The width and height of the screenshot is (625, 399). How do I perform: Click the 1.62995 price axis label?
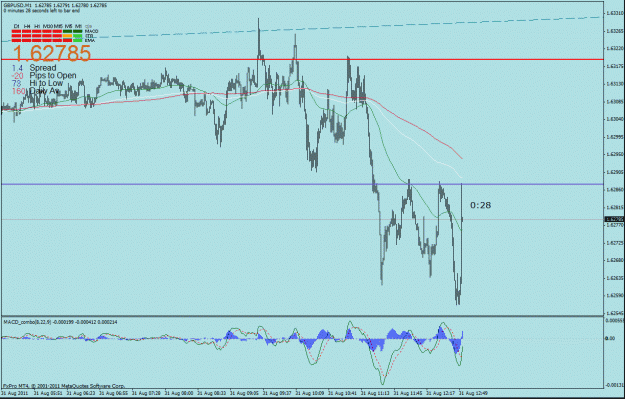(615, 137)
